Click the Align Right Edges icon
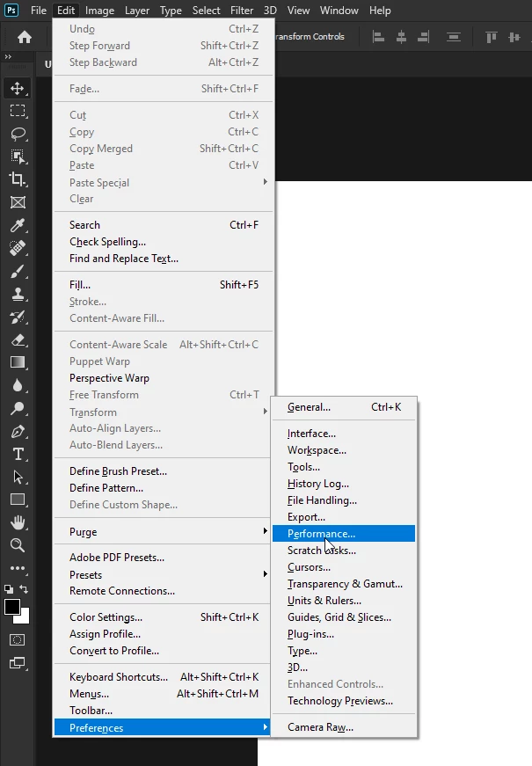The height and width of the screenshot is (766, 532). (x=424, y=37)
